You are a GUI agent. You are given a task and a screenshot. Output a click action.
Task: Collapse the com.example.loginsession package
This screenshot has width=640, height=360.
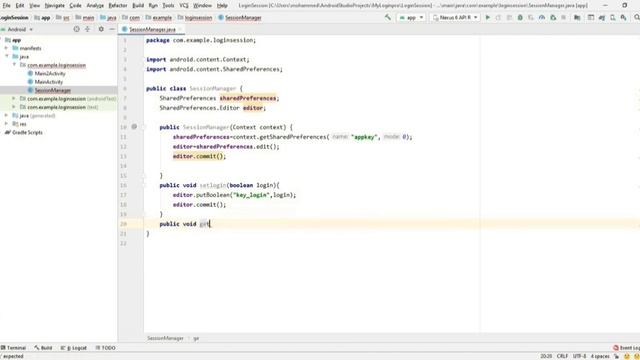(x=14, y=65)
